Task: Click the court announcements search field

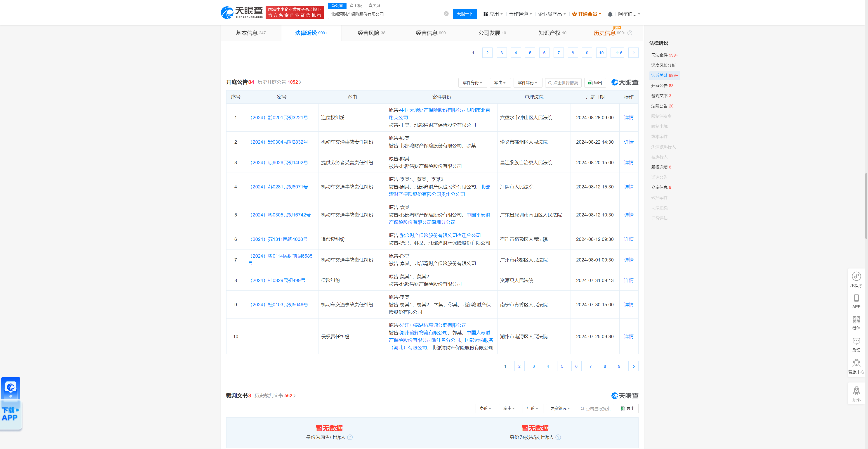Action: tap(563, 83)
